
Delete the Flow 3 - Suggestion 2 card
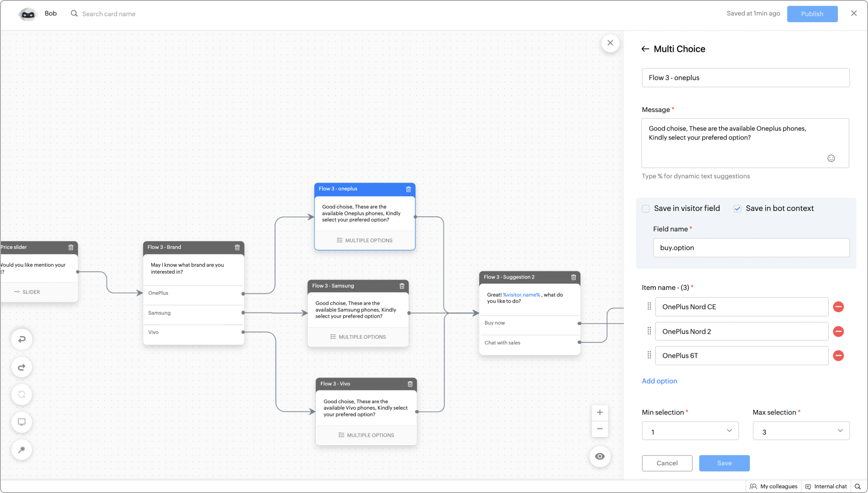tap(573, 277)
